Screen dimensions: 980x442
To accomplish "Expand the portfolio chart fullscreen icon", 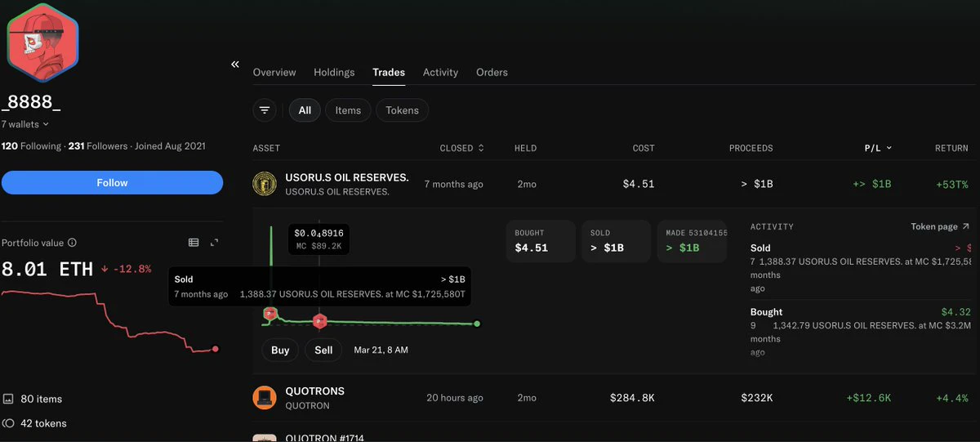I will coord(215,243).
